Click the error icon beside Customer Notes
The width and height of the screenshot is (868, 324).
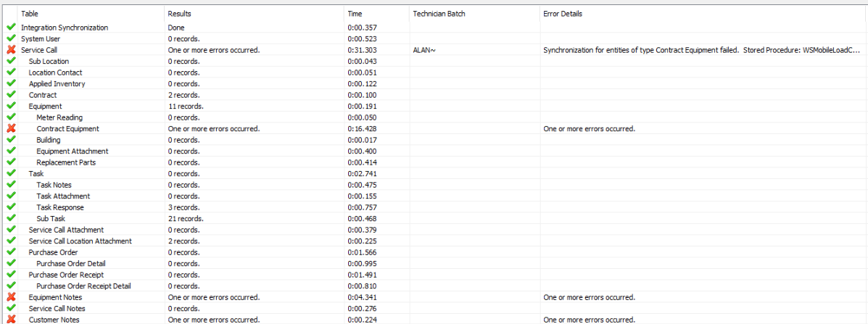10,319
